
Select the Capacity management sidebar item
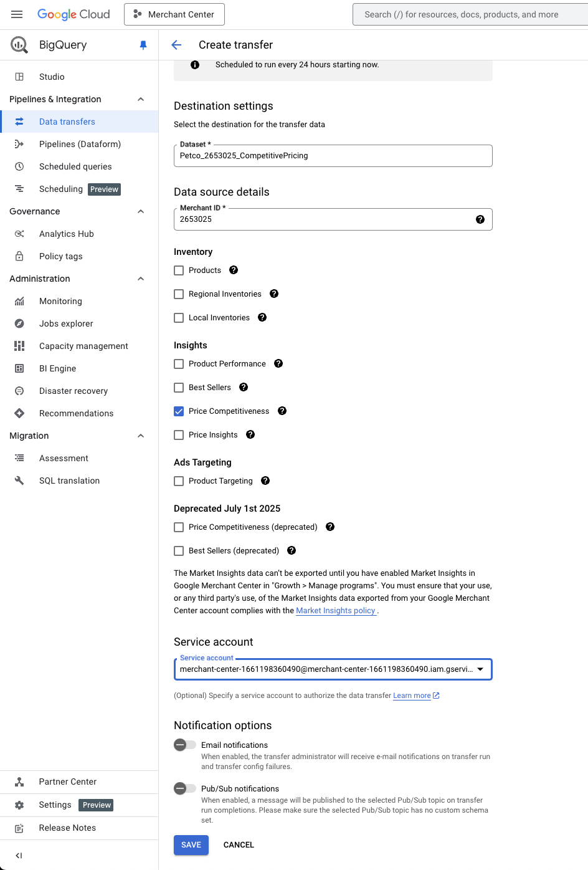tap(83, 345)
